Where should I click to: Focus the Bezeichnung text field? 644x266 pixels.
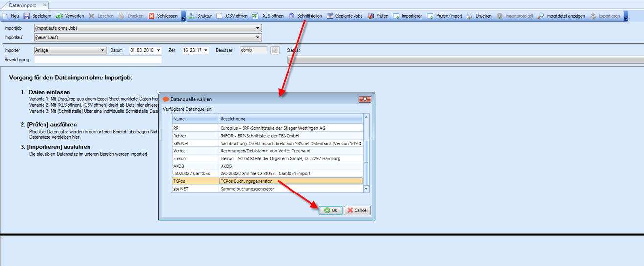[98, 60]
